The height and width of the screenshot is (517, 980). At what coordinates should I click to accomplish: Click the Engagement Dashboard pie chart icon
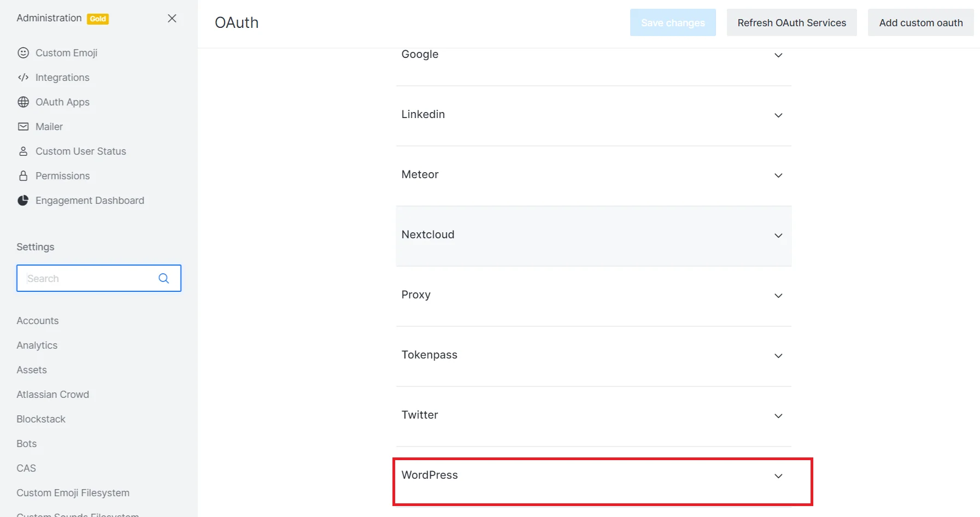(x=23, y=200)
